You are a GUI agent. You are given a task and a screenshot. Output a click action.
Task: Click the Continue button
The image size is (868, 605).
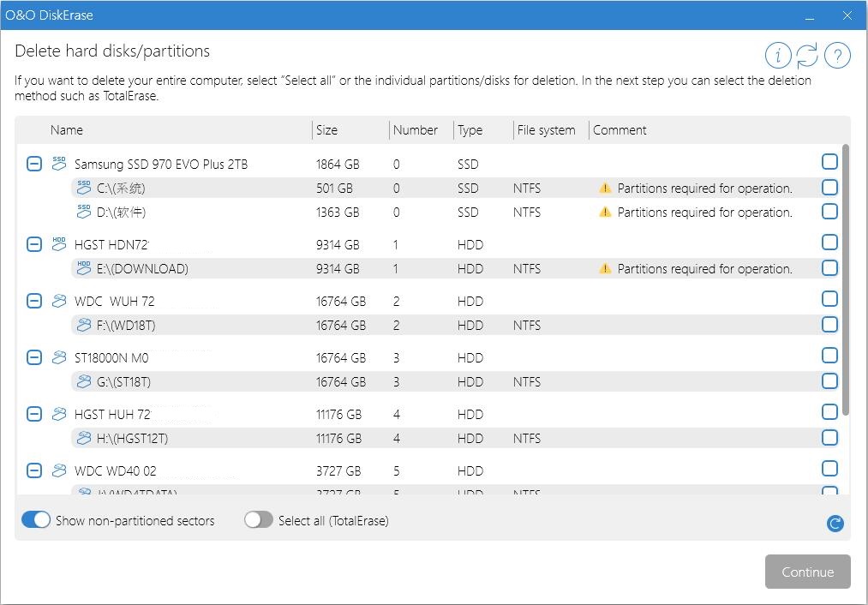[807, 572]
